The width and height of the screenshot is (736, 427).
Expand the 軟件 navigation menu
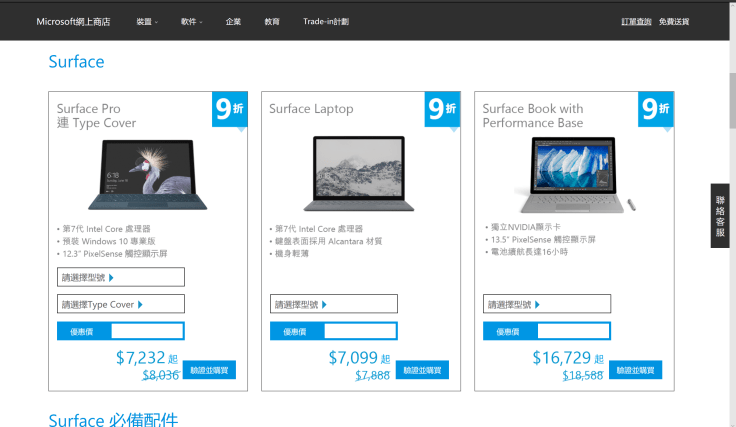pos(192,22)
